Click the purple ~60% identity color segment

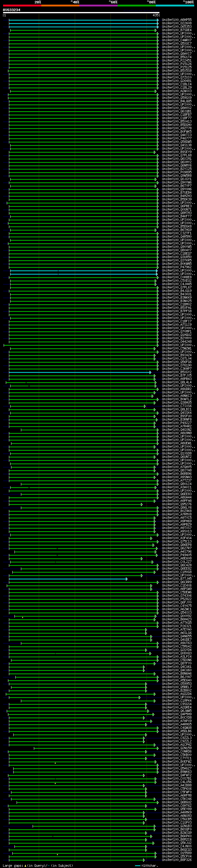point(98,6)
